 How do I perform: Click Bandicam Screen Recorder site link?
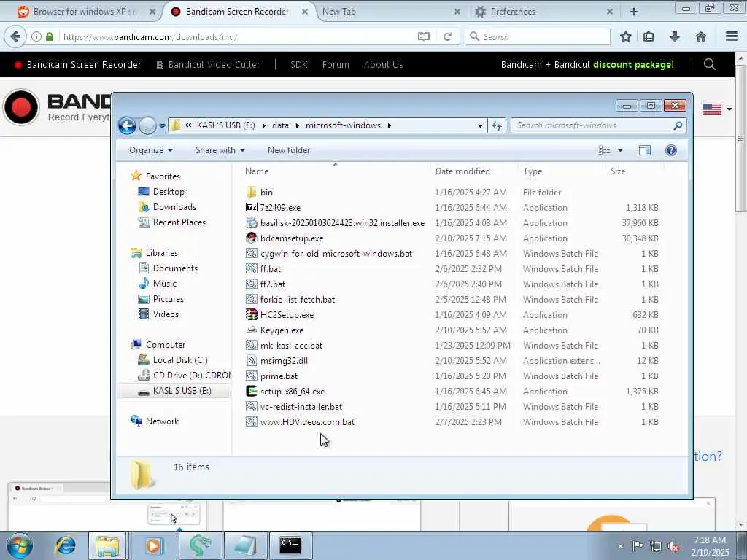click(x=78, y=65)
